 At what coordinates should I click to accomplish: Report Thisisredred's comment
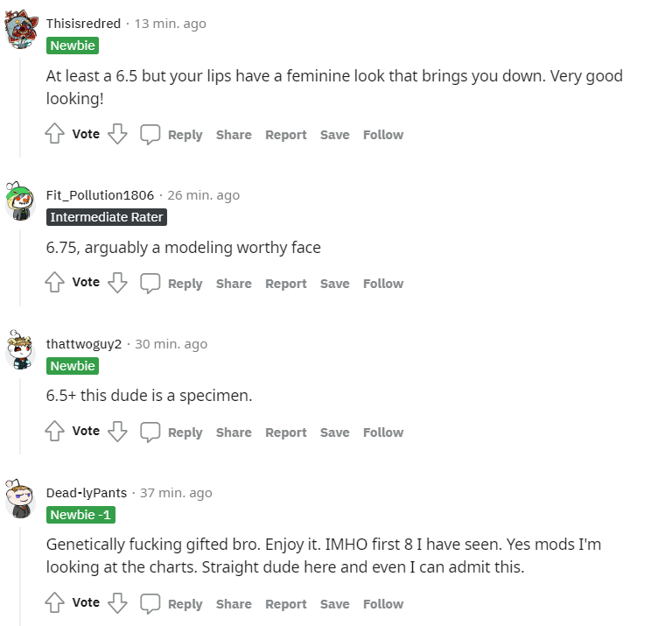pos(286,135)
